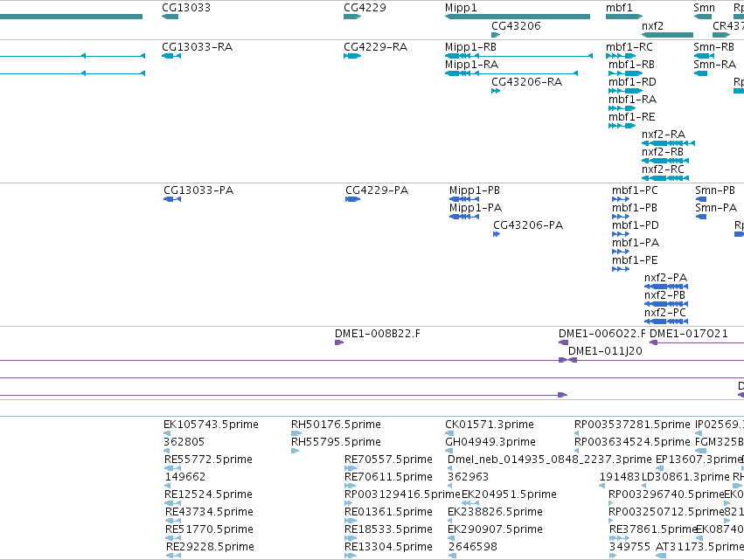Click the Mipp1-PA protein label
This screenshot has width=744, height=560.
tap(476, 208)
